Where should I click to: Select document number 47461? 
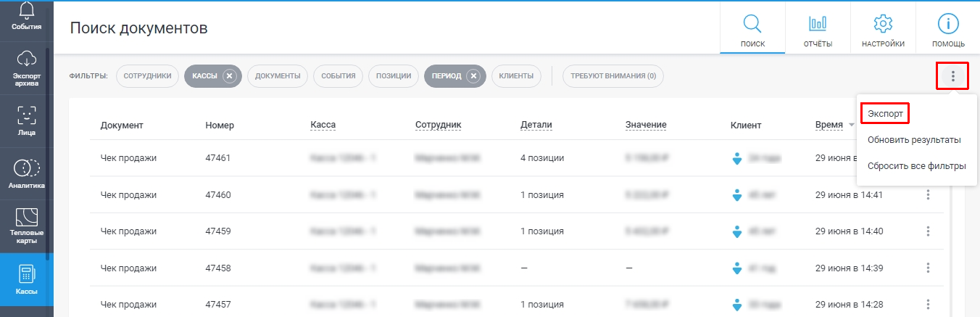[218, 158]
